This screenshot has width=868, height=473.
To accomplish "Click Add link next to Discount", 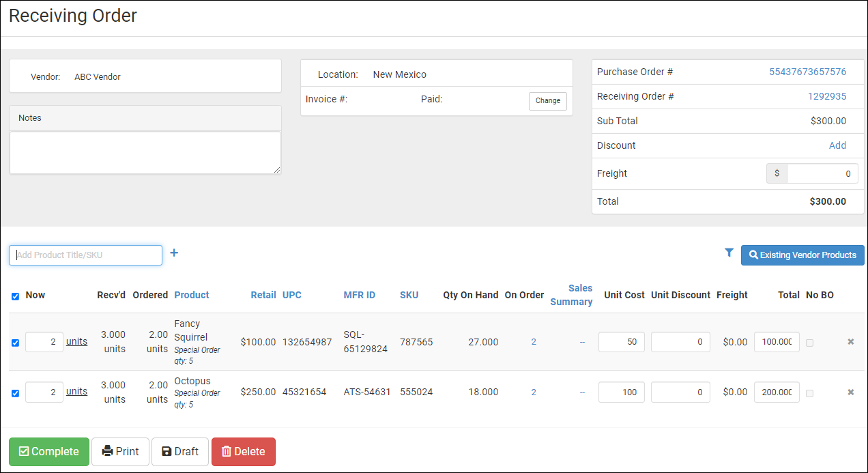I will tap(837, 146).
